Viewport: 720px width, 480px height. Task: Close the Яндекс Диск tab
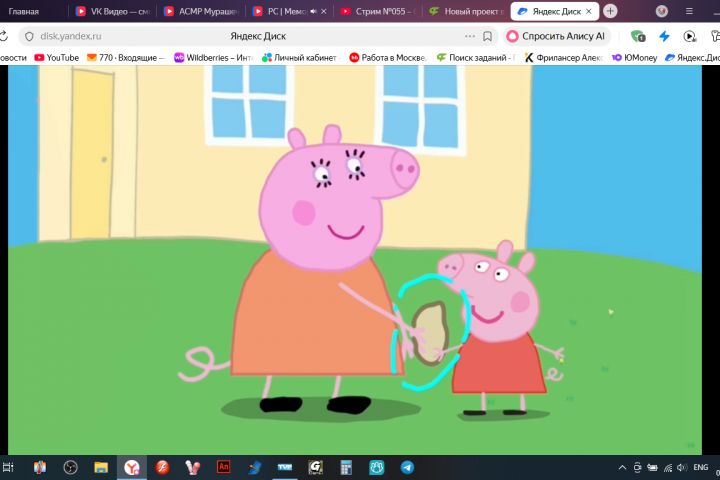pyautogui.click(x=589, y=11)
